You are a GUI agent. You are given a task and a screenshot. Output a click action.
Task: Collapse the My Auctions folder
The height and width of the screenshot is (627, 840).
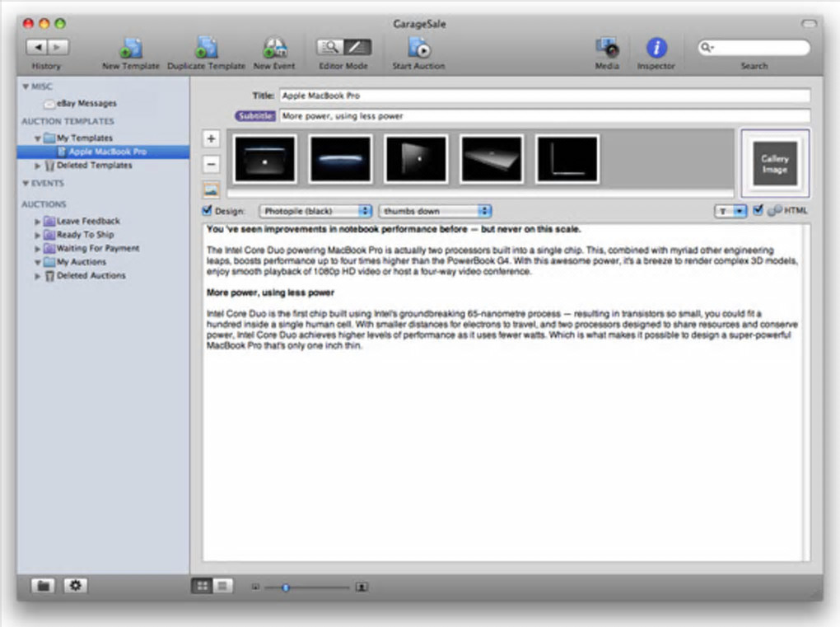coord(38,263)
